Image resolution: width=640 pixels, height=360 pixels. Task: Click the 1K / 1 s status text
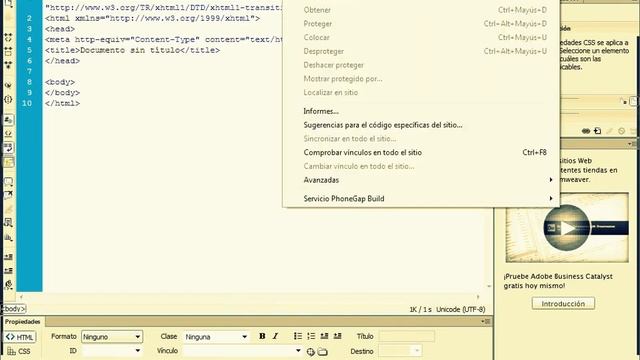(x=420, y=309)
